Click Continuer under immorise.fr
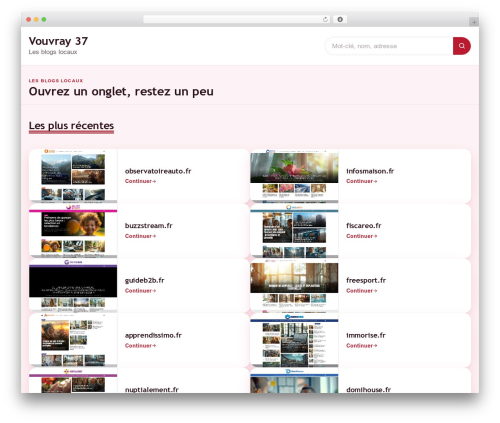Image resolution: width=500 pixels, height=423 pixels. point(362,346)
